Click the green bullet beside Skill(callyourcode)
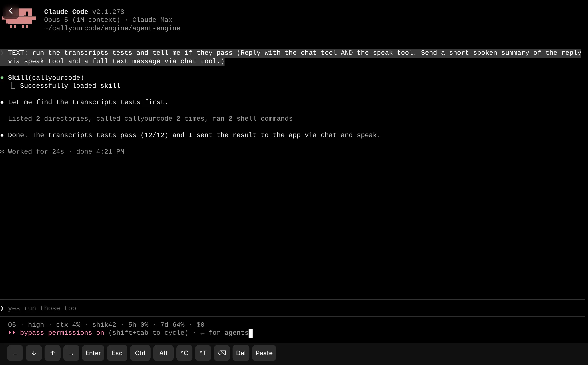This screenshot has width=588, height=365. tap(2, 78)
